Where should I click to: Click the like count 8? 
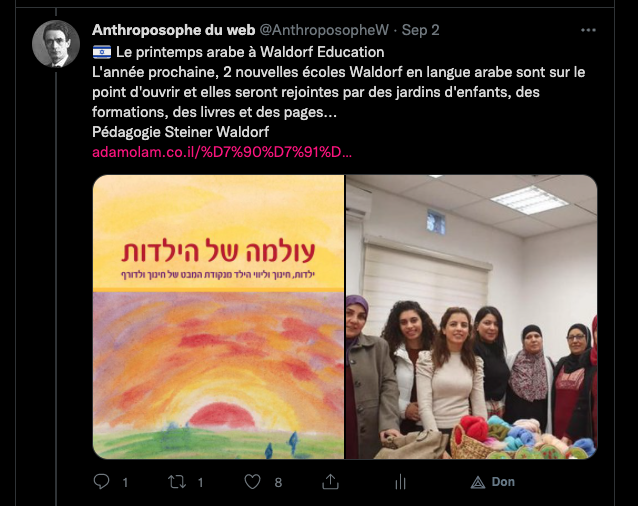click(x=278, y=482)
